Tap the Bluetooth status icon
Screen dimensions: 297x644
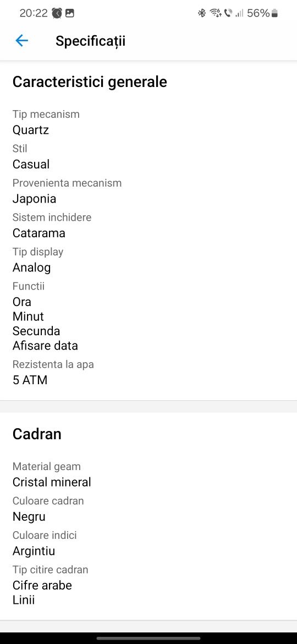[201, 13]
